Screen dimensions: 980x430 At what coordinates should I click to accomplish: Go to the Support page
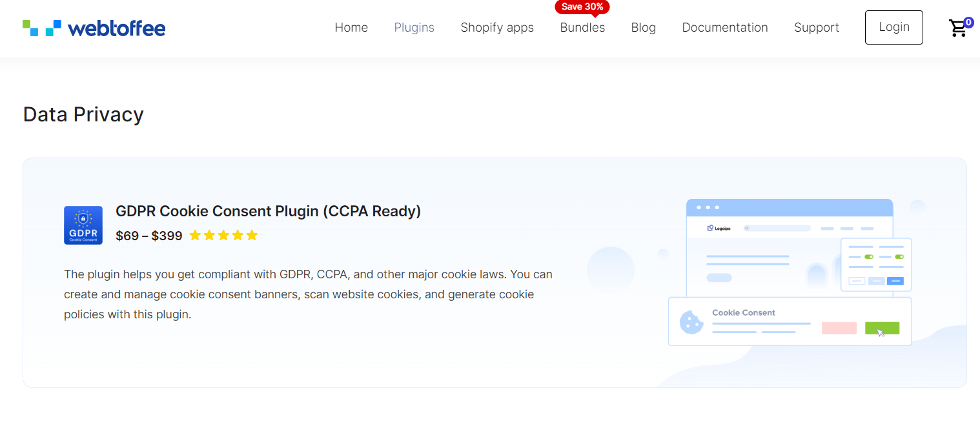tap(816, 28)
